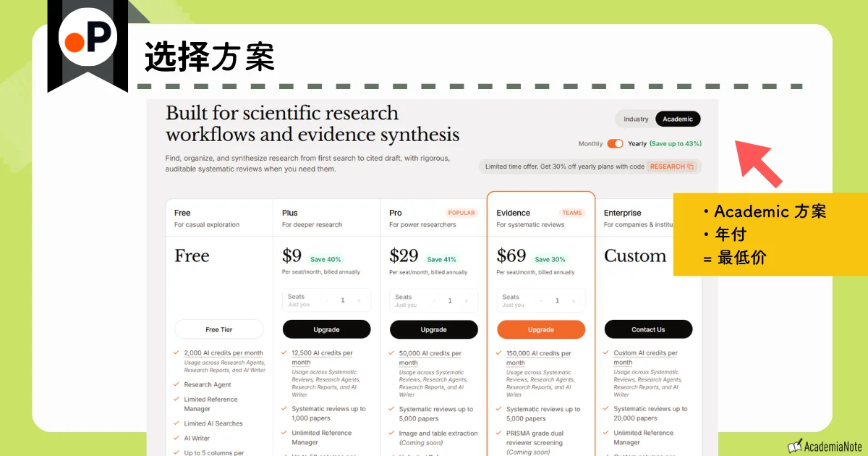
Task: Click the Monthly billing label
Action: tap(590, 143)
